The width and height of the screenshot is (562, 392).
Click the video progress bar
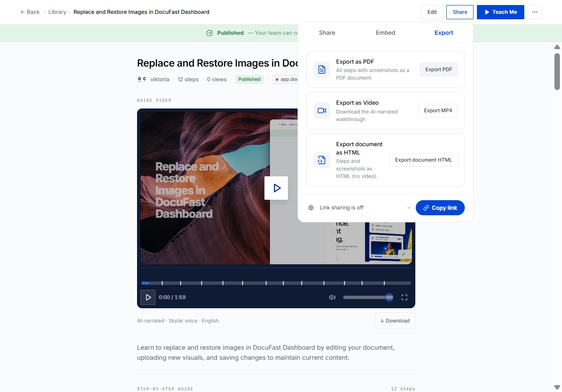point(276,283)
